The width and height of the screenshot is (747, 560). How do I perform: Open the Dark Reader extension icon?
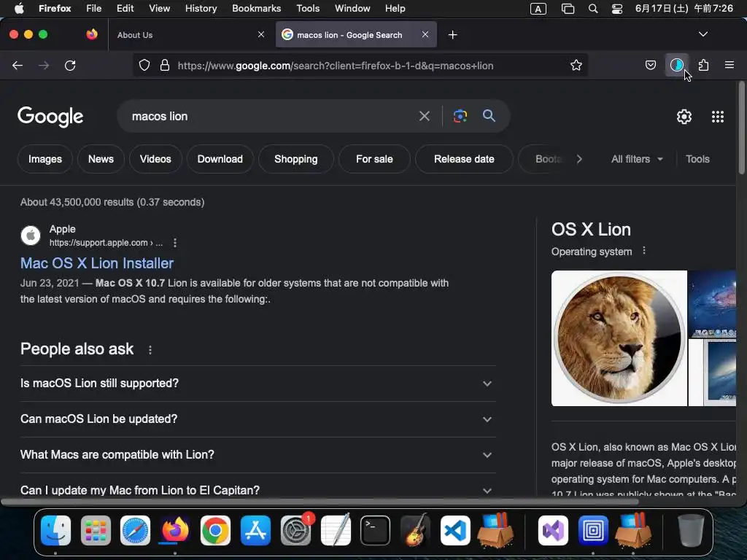(676, 65)
